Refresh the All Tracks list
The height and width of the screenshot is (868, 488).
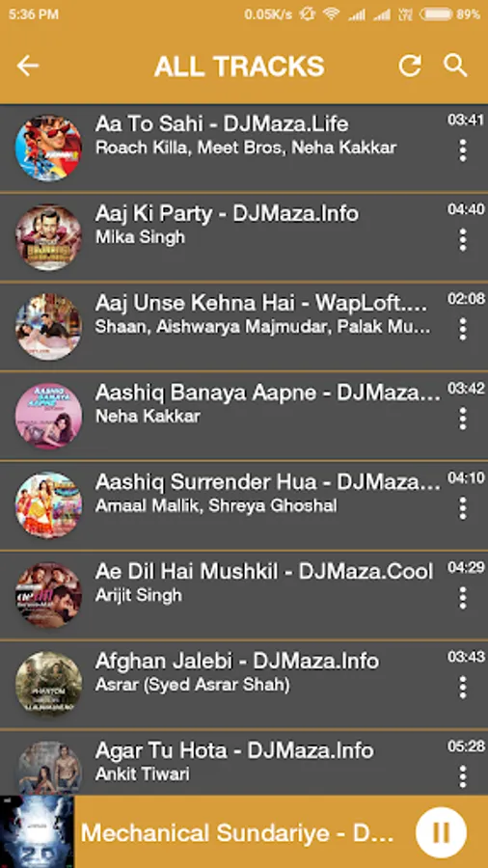coord(410,66)
